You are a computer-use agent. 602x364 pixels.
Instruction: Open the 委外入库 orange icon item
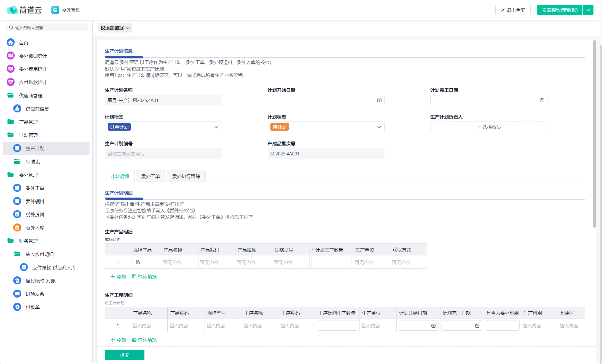[x=17, y=228]
